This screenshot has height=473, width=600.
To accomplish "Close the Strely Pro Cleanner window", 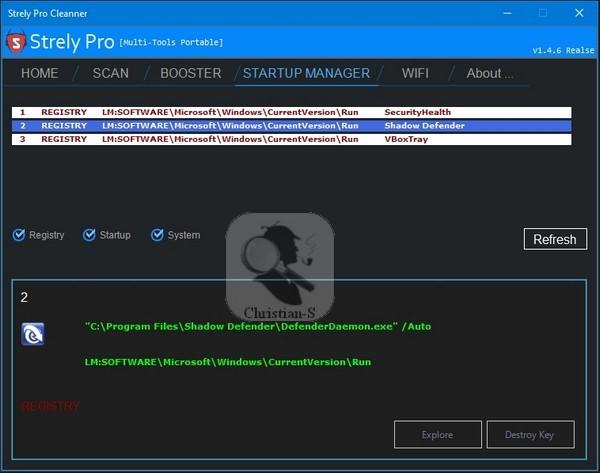I will click(579, 13).
